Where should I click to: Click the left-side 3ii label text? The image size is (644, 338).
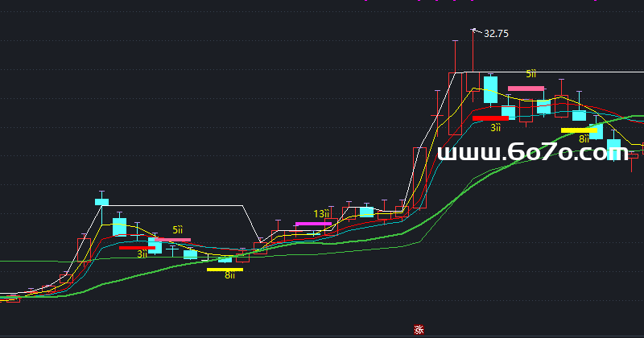(x=142, y=254)
